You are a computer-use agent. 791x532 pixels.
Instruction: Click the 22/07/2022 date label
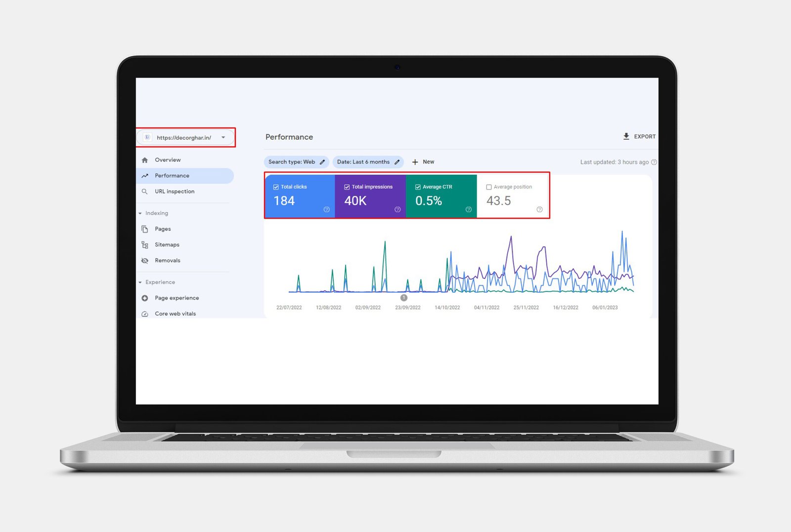coord(289,308)
